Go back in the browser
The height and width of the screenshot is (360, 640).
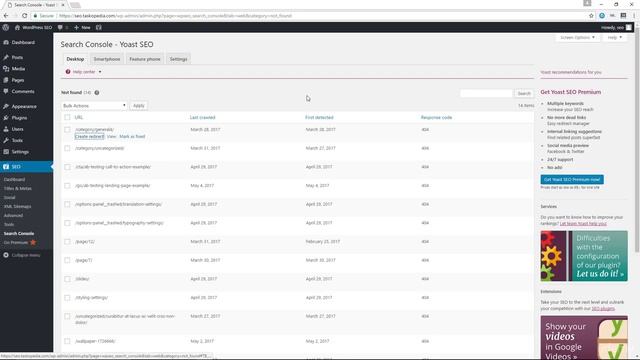6,16
